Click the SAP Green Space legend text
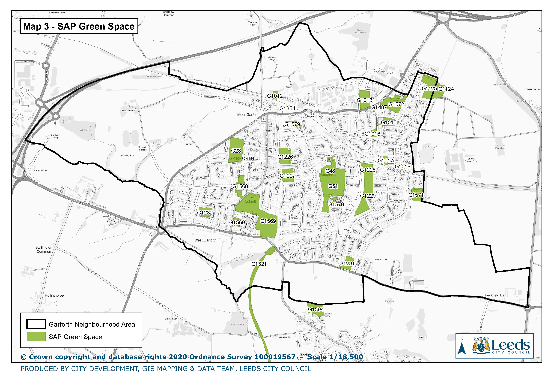Viewport: 554px width, 392px height. (x=75, y=337)
